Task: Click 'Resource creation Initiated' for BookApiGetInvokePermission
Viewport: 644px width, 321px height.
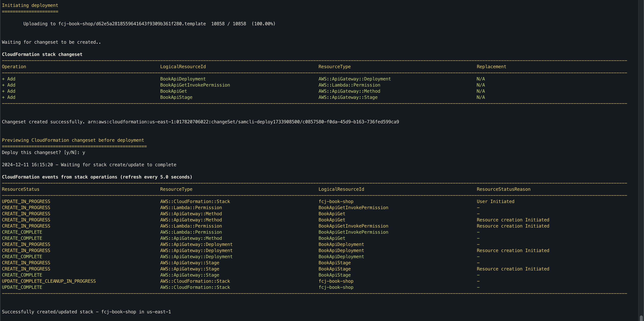Action: click(x=513, y=226)
